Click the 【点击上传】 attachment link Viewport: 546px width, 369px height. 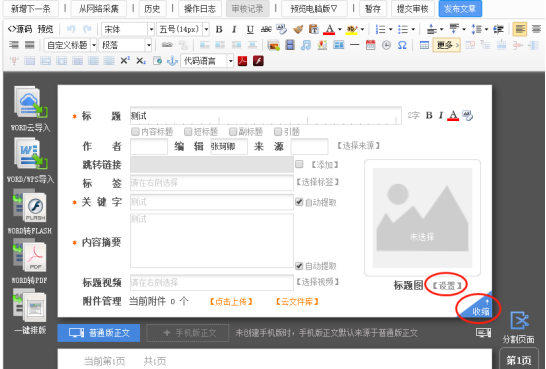[231, 301]
